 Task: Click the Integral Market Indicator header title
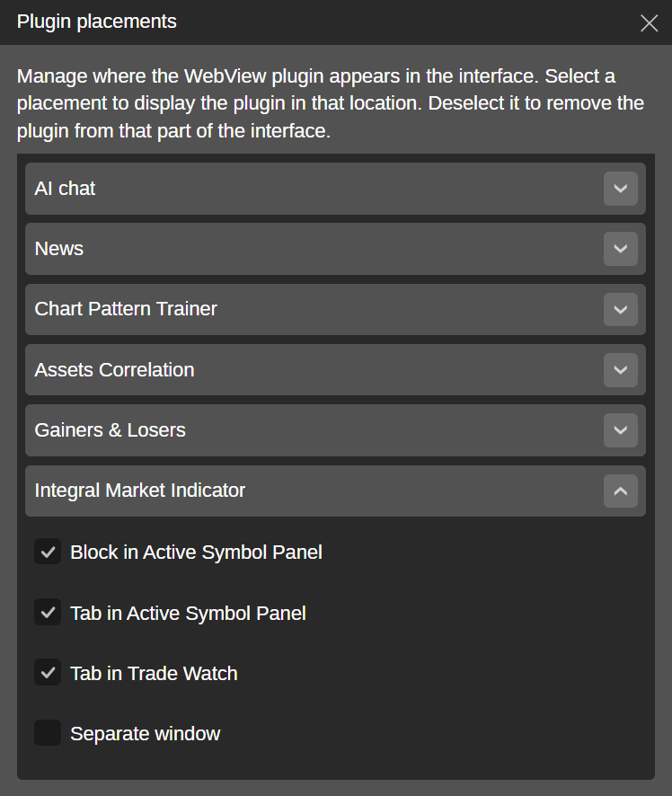[x=139, y=491]
